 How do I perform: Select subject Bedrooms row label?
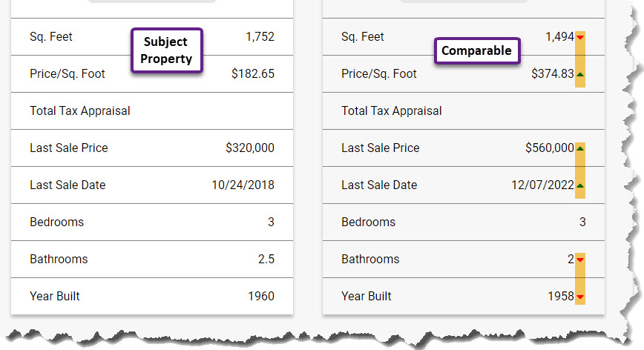pyautogui.click(x=56, y=222)
